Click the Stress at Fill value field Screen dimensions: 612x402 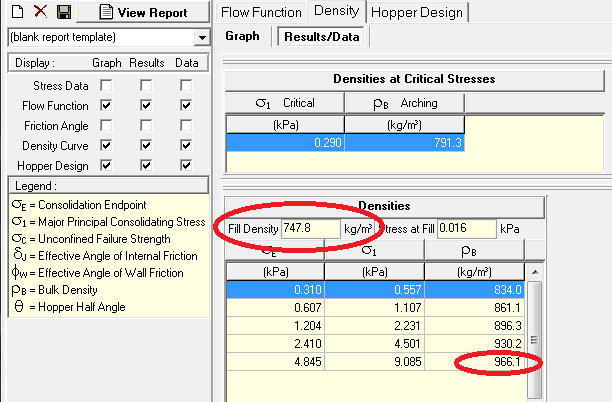(x=466, y=228)
